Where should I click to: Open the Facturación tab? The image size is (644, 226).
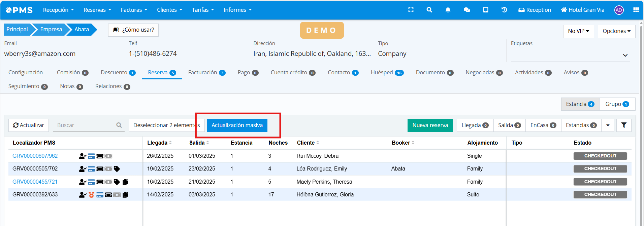[206, 73]
